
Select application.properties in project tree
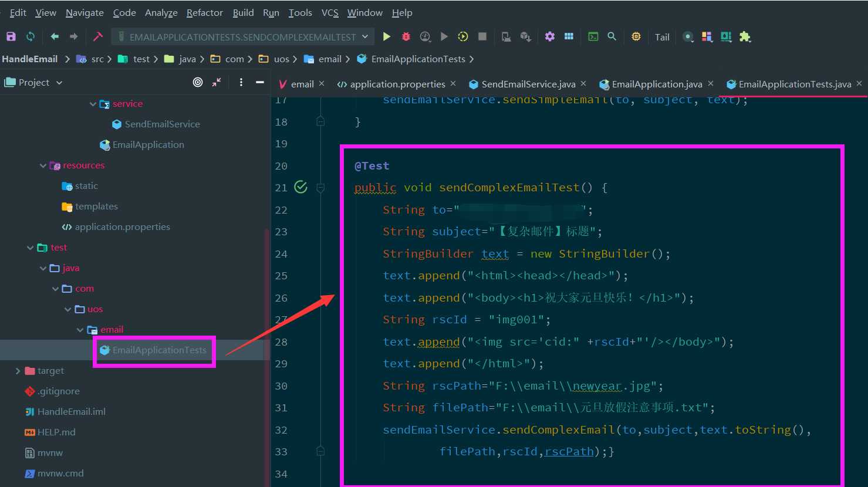[122, 227]
